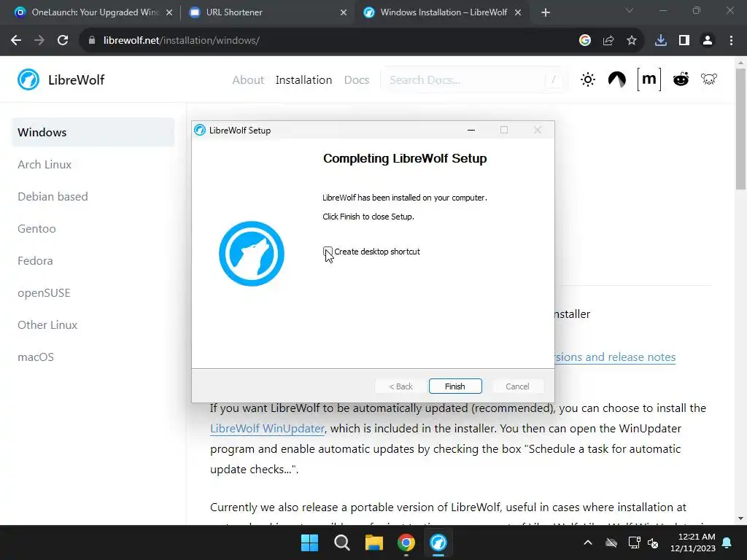Select macOS in the sidebar
Screen dimensions: 747x560
[x=36, y=357]
